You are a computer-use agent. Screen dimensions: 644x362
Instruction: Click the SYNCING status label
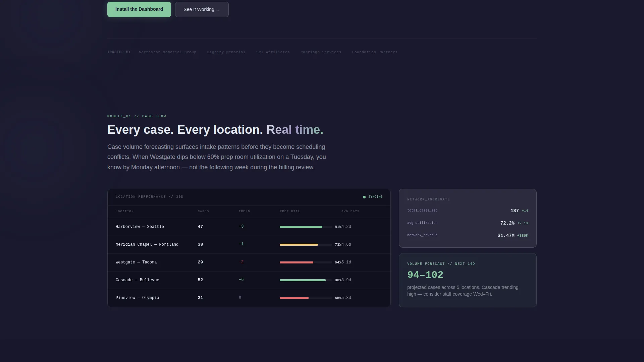click(375, 197)
